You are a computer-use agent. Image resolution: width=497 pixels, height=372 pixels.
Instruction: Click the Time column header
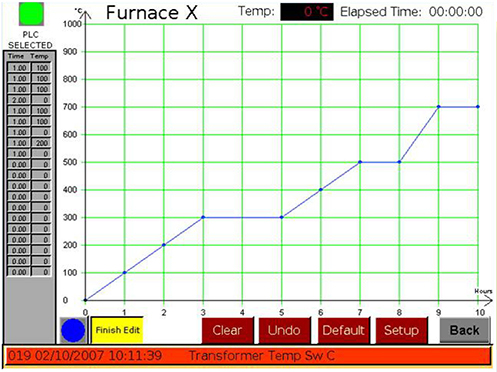click(16, 56)
